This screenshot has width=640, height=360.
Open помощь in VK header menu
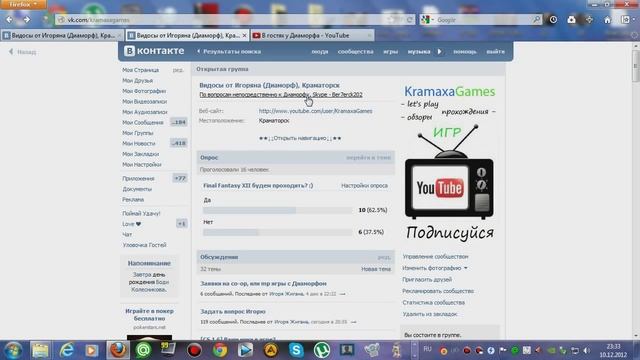coord(464,51)
